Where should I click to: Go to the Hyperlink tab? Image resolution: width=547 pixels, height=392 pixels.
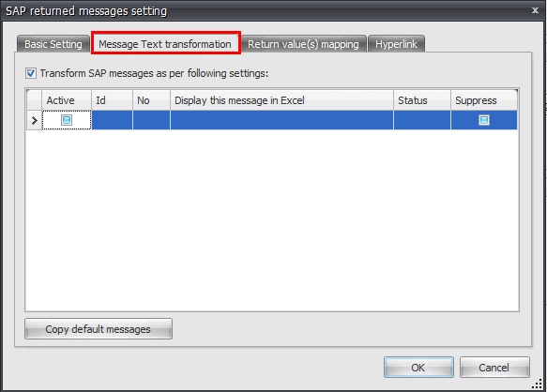point(396,44)
